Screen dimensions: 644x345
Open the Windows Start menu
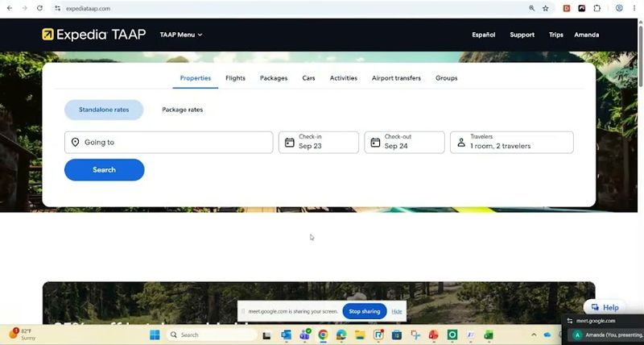click(x=155, y=335)
